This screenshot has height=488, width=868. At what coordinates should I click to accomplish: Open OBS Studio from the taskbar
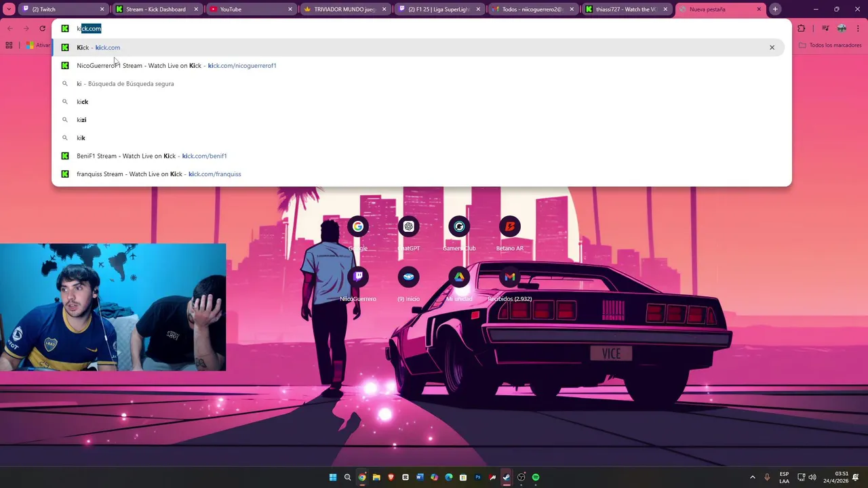click(521, 477)
